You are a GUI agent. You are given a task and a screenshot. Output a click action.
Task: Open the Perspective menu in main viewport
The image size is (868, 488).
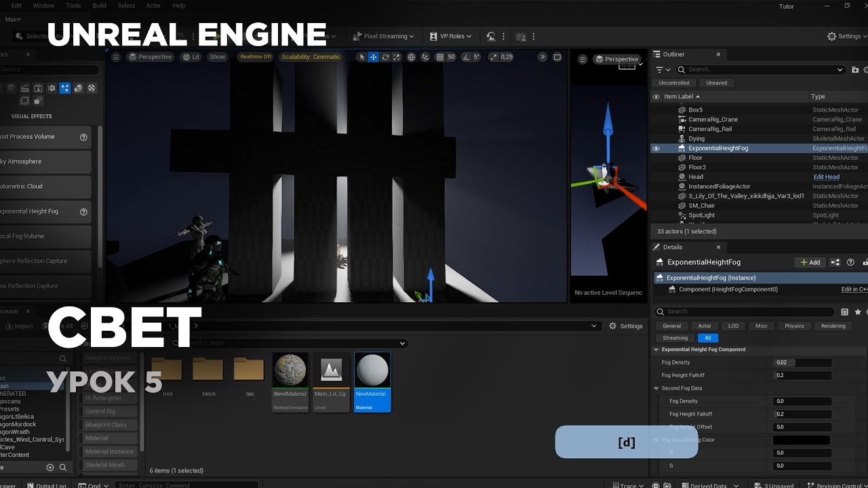(151, 57)
